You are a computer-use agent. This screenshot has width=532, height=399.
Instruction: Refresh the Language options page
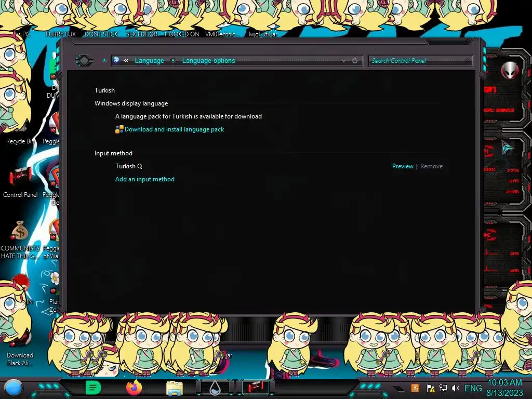click(355, 60)
